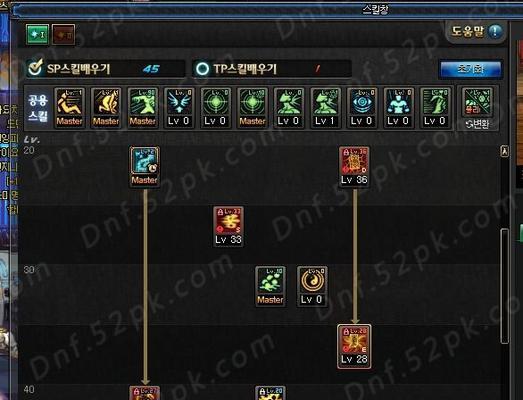Click the mastered level 20 blue skill
Image resolution: width=523 pixels, height=400 pixels.
pos(144,166)
